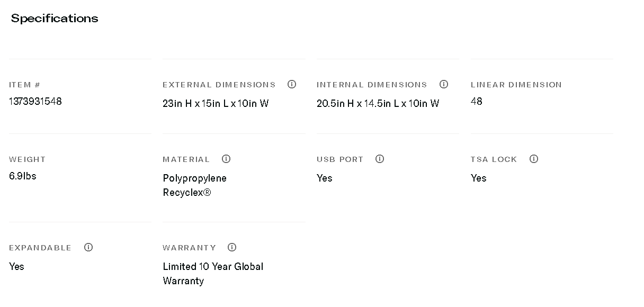Screen dimensions: 644x307
Task: Click the Warranty info icon
Action: pyautogui.click(x=232, y=247)
